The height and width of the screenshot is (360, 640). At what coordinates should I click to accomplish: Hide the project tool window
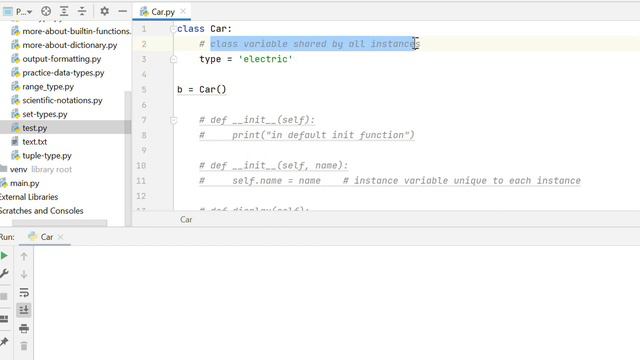coord(122,11)
